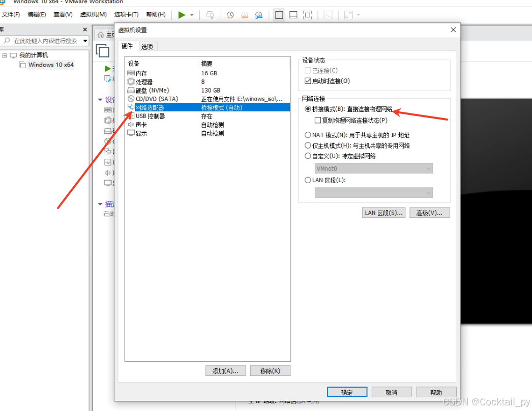Open the LAN segment dropdown
The width and height of the screenshot is (532, 411).
[x=373, y=192]
